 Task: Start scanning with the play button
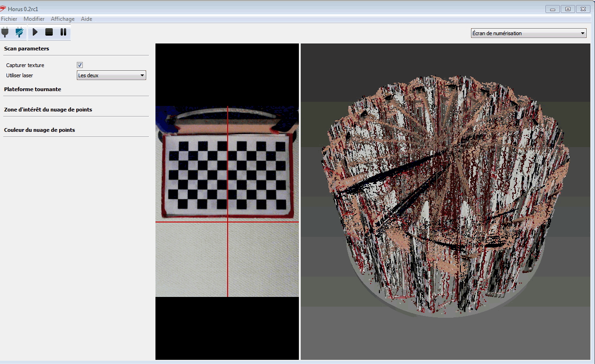35,32
